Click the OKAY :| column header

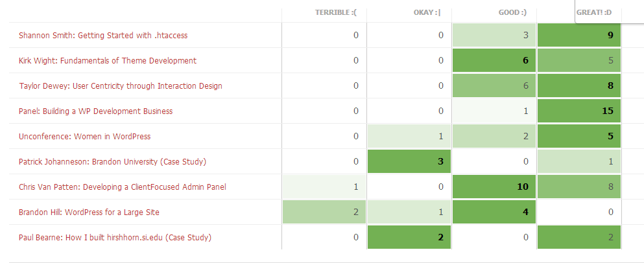427,12
